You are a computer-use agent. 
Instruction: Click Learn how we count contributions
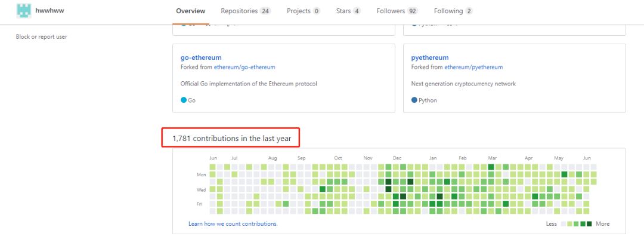(233, 224)
